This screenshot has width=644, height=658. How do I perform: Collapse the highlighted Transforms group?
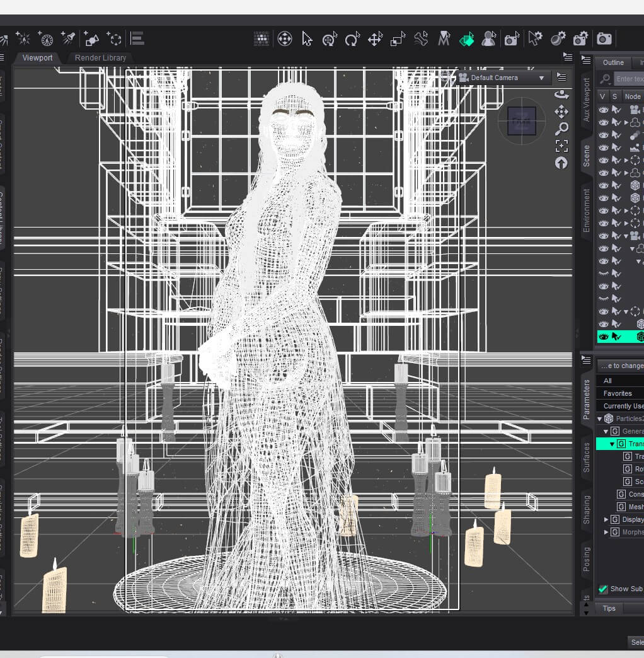(612, 444)
